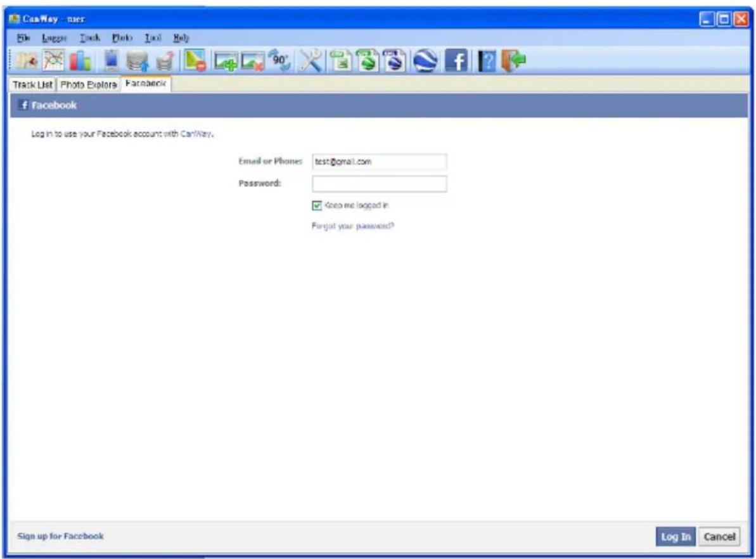This screenshot has height=559, width=756.
Task: Open the Track menu
Action: 90,37
